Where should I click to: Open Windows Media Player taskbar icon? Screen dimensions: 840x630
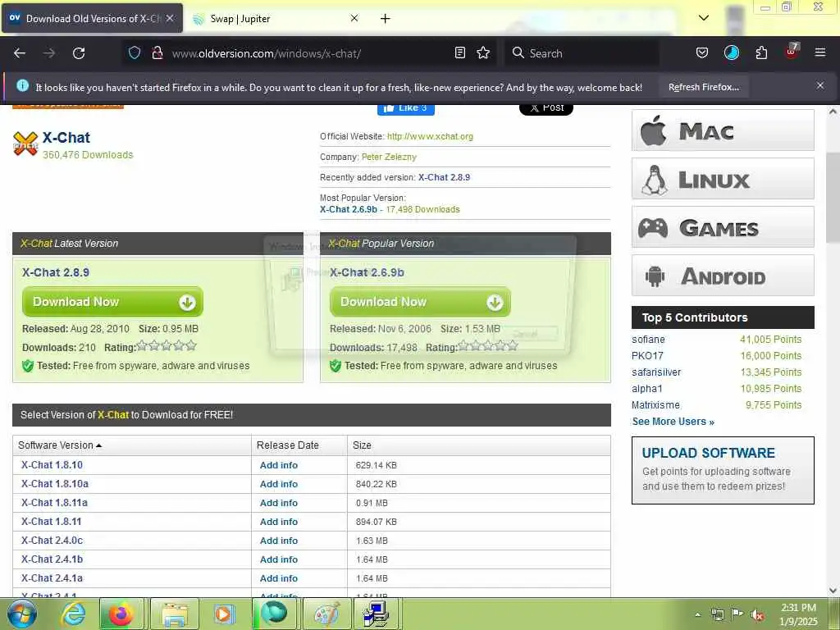(224, 614)
